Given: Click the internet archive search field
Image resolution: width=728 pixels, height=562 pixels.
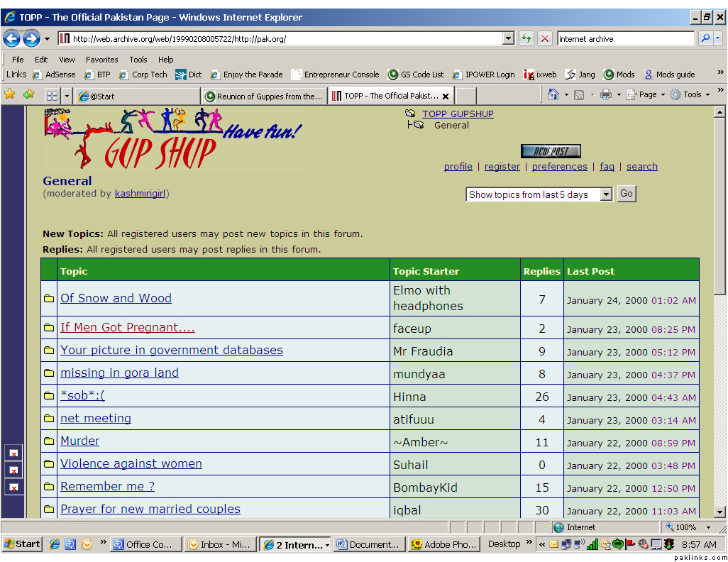Looking at the screenshot, I should pos(624,39).
